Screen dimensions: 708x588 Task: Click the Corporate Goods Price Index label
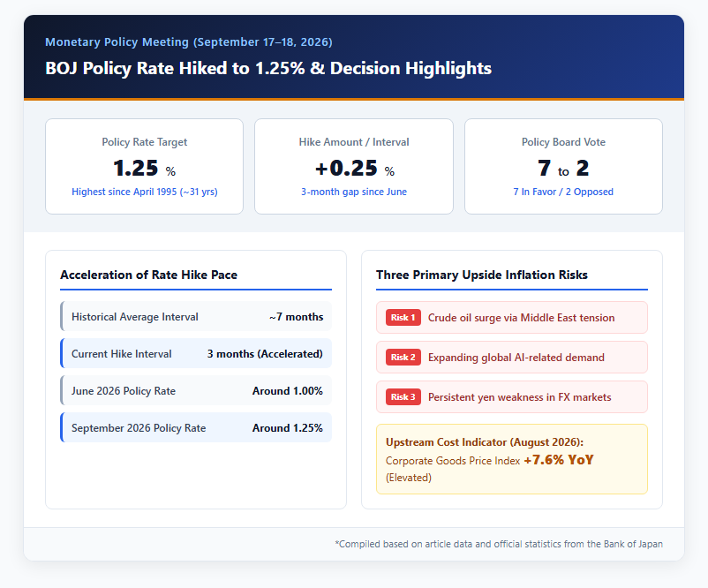(453, 461)
